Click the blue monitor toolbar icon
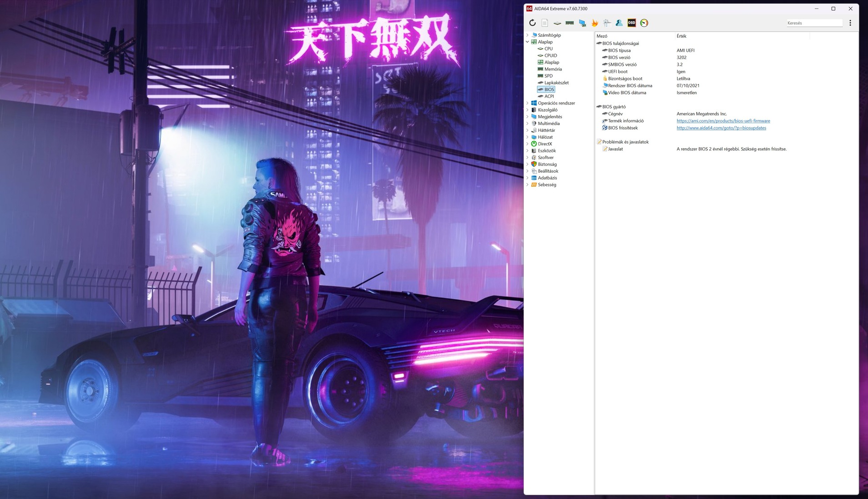868x499 pixels. click(x=582, y=23)
